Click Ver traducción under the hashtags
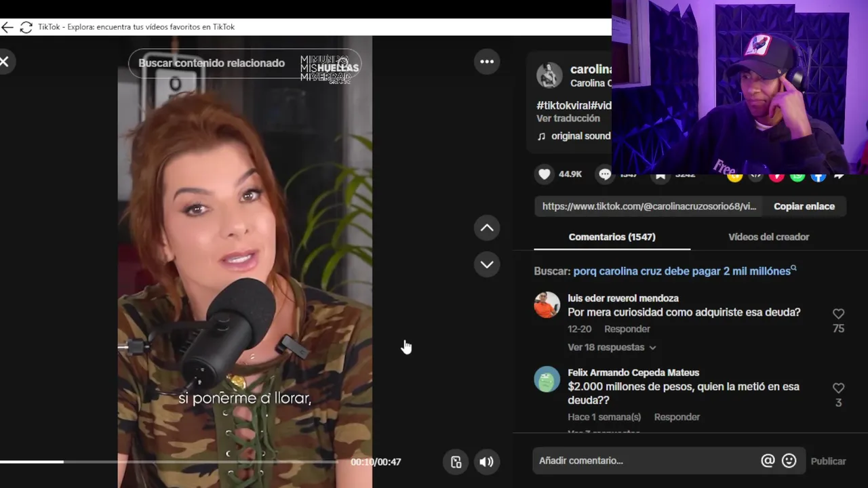The image size is (868, 488). [x=568, y=118]
